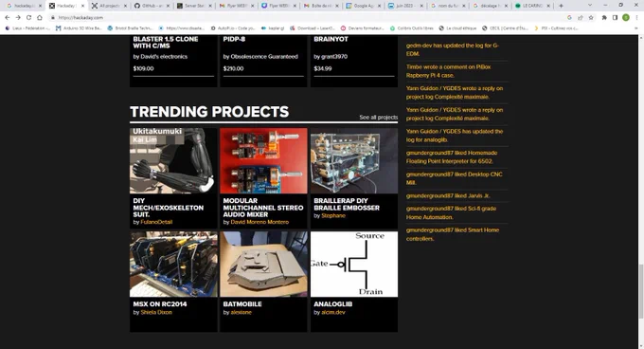Close the active Hackaday tab
Image resolution: width=644 pixels, height=349 pixels.
[82, 6]
